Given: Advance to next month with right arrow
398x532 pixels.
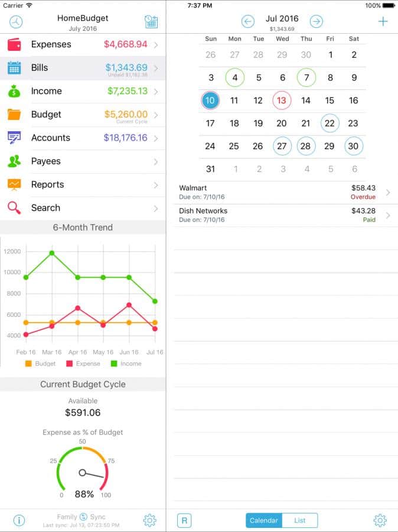Looking at the screenshot, I should coord(317,22).
